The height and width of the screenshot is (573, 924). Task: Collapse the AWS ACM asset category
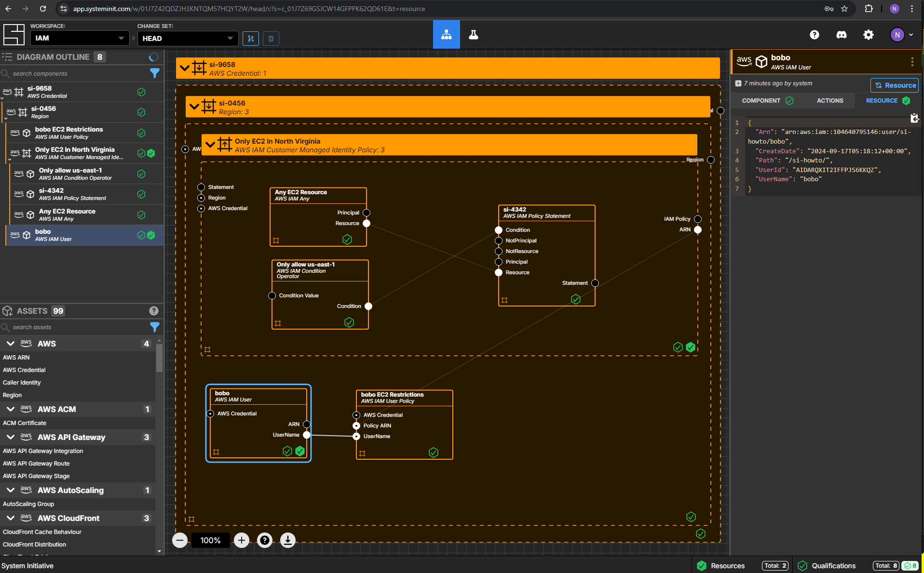pyautogui.click(x=11, y=409)
